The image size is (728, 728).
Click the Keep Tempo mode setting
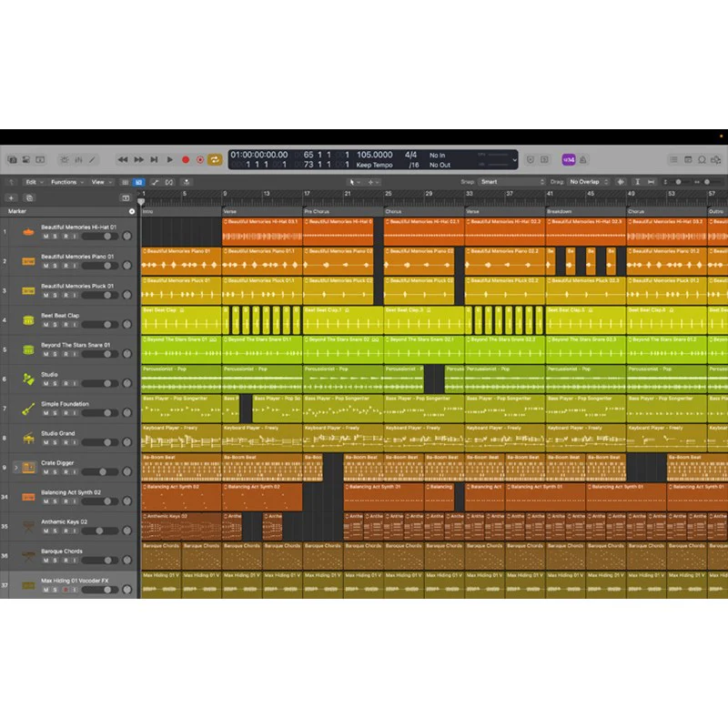(x=374, y=166)
